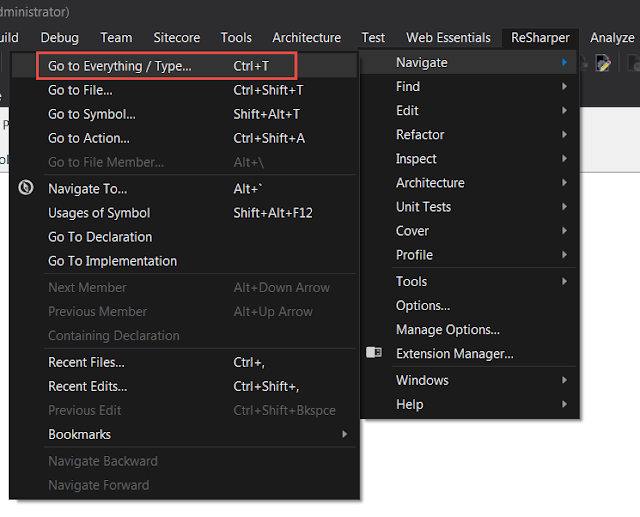Open Manage Options dialog
The height and width of the screenshot is (517, 640).
click(469, 330)
